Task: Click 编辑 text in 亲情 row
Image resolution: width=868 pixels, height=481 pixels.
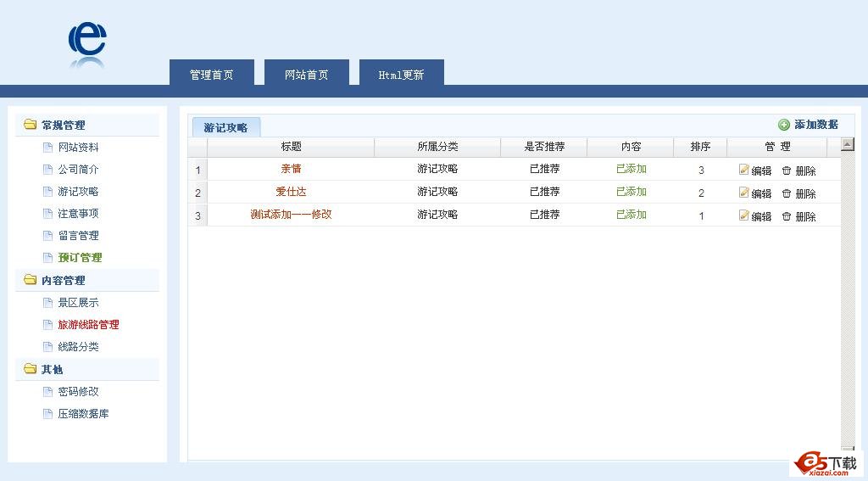Action: 761,171
